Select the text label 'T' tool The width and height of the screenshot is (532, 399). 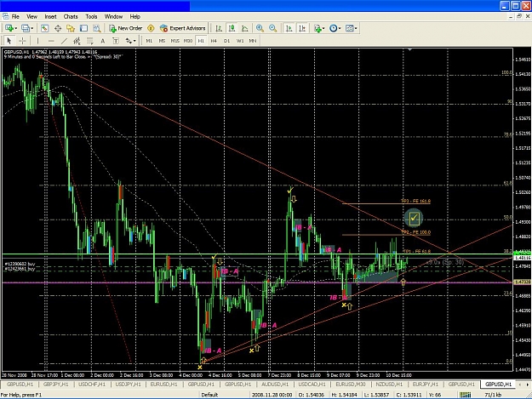(116, 41)
